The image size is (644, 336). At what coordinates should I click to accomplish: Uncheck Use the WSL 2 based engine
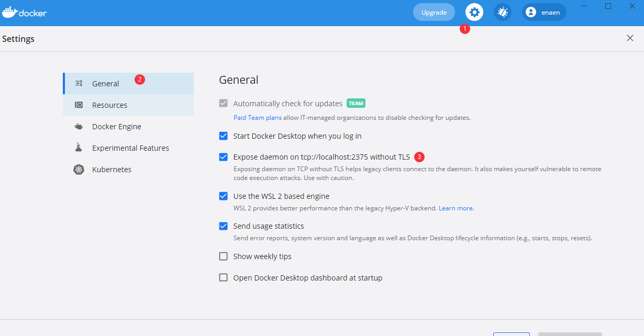(224, 196)
